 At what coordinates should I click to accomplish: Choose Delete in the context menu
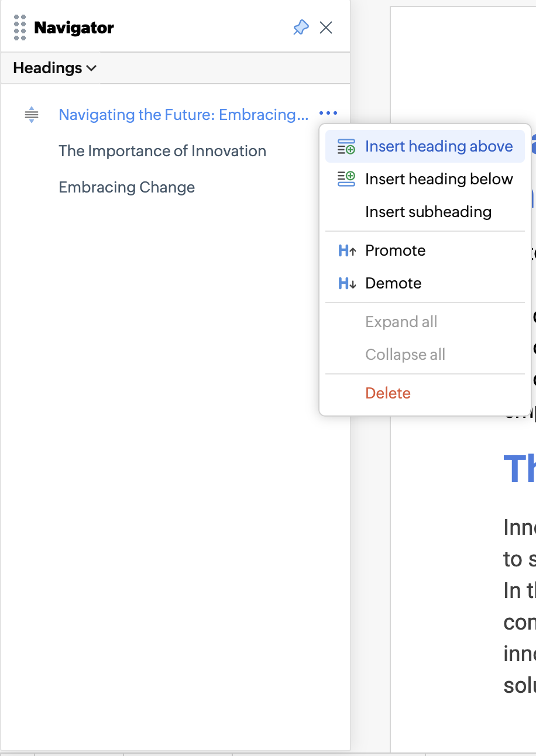pyautogui.click(x=388, y=393)
